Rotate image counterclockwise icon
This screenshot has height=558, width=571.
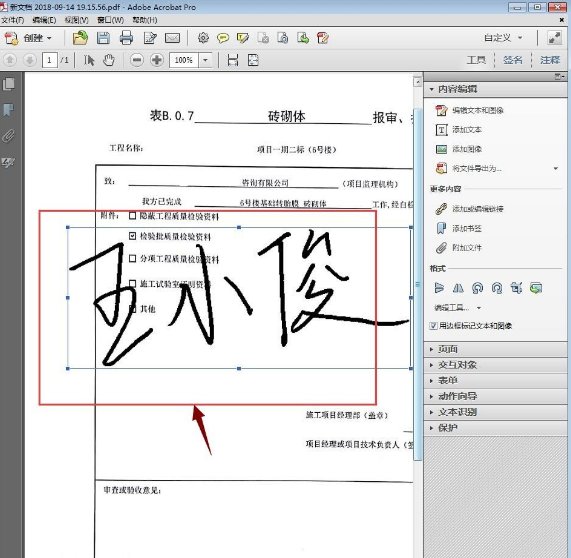click(x=477, y=288)
